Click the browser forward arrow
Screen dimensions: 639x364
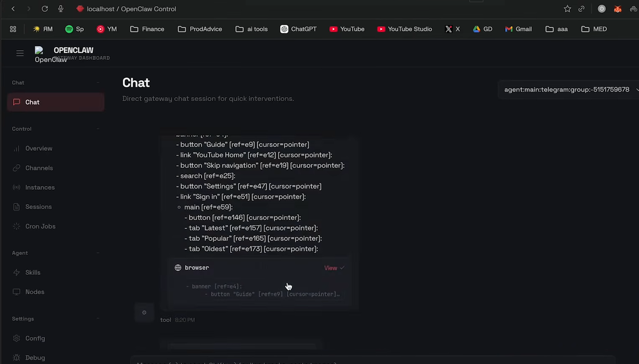(x=29, y=9)
